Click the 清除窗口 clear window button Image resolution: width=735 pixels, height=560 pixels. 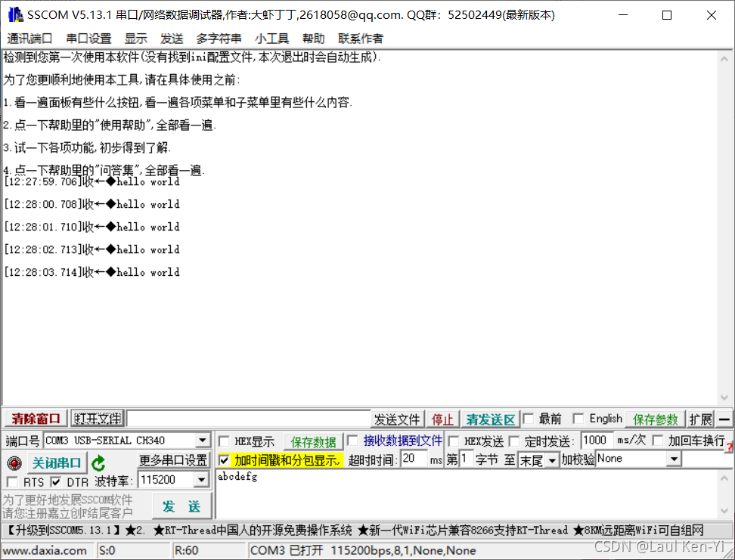[34, 419]
